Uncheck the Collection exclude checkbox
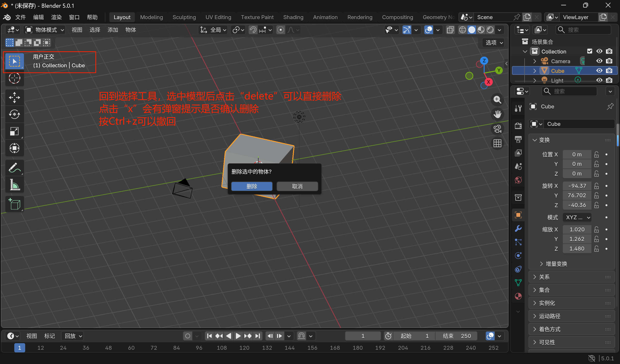The height and width of the screenshot is (364, 620). [x=590, y=51]
